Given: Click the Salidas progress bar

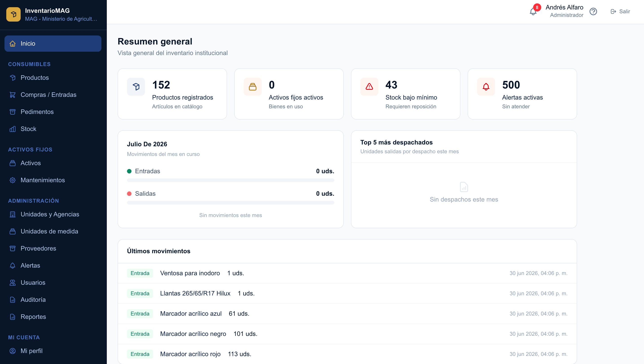Looking at the screenshot, I should coord(230,203).
